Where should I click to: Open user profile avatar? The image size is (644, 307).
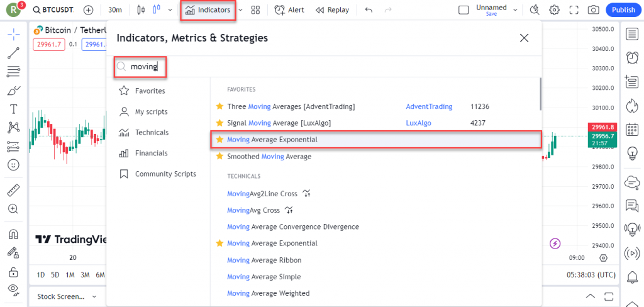pyautogui.click(x=14, y=10)
